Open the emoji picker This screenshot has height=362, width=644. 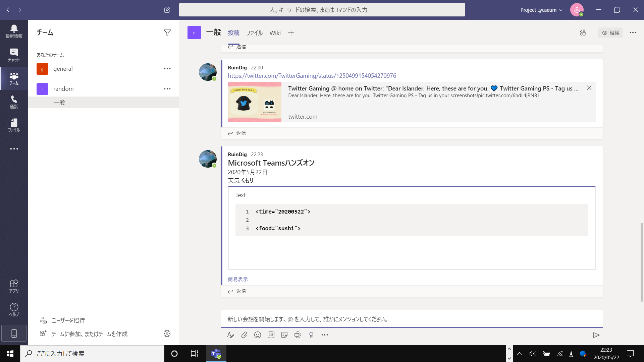[258, 335]
